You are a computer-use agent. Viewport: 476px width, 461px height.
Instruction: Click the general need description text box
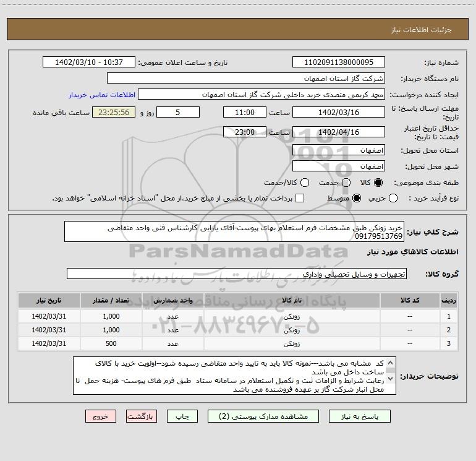click(234, 231)
